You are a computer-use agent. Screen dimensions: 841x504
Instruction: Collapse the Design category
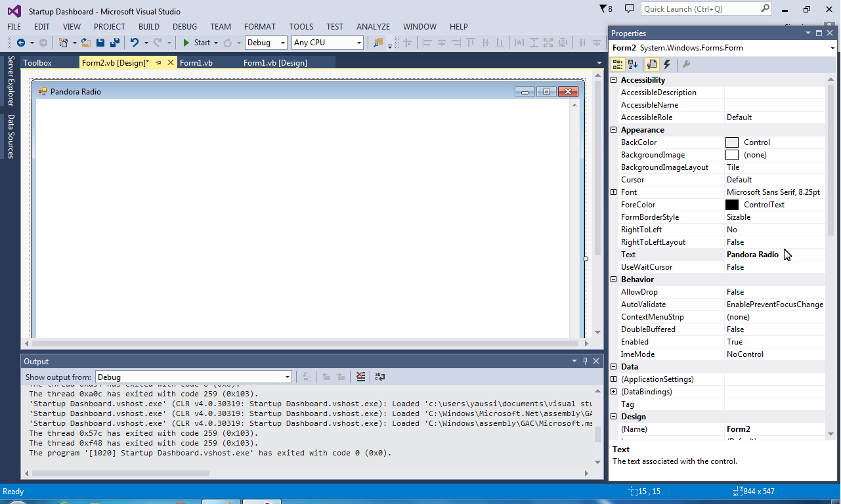[614, 417]
